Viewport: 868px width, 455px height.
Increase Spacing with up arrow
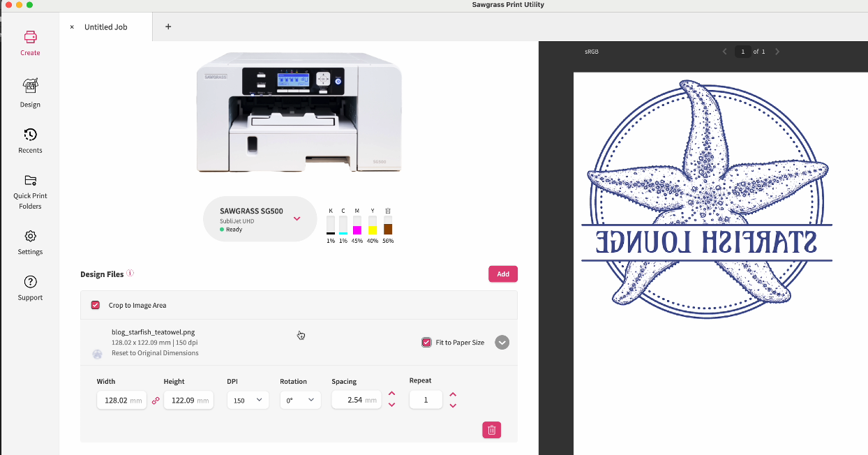click(x=391, y=394)
